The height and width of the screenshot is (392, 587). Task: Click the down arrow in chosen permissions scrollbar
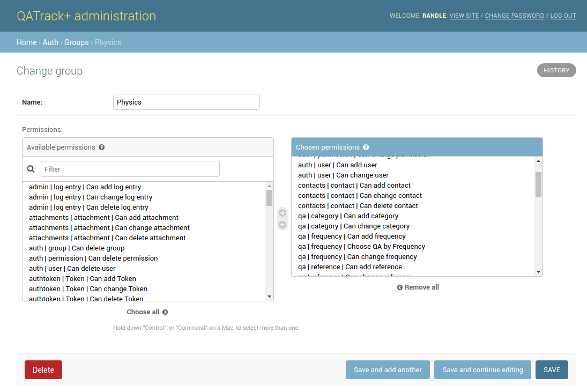pos(538,272)
